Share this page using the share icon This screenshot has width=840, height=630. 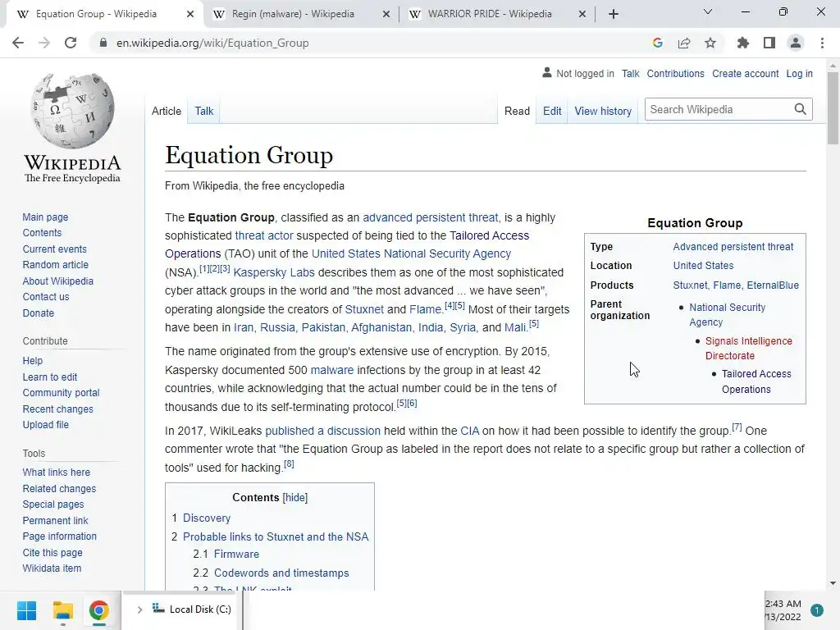click(684, 43)
